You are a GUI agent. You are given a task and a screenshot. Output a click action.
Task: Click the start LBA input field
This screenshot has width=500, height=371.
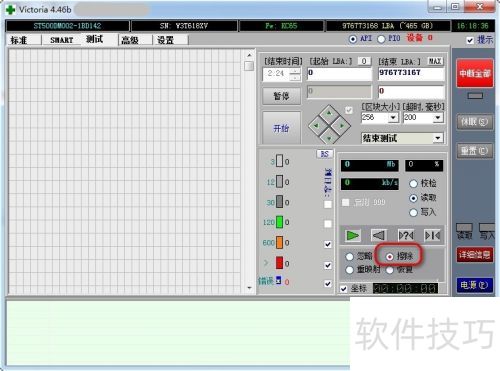click(x=339, y=74)
